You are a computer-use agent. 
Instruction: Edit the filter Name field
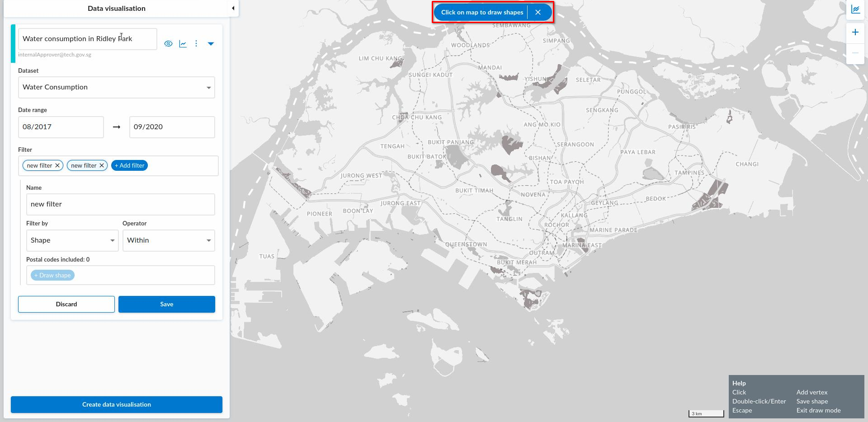(x=121, y=204)
